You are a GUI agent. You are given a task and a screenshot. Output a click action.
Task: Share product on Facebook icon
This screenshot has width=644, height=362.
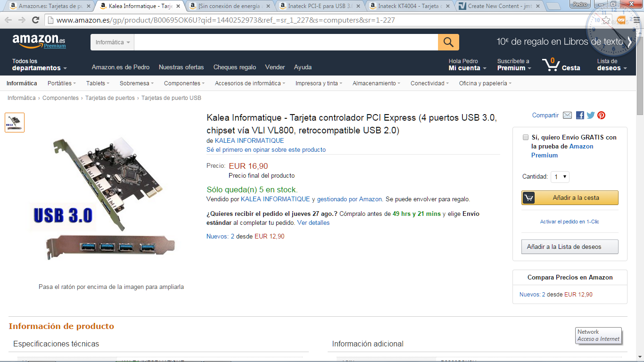pos(580,115)
